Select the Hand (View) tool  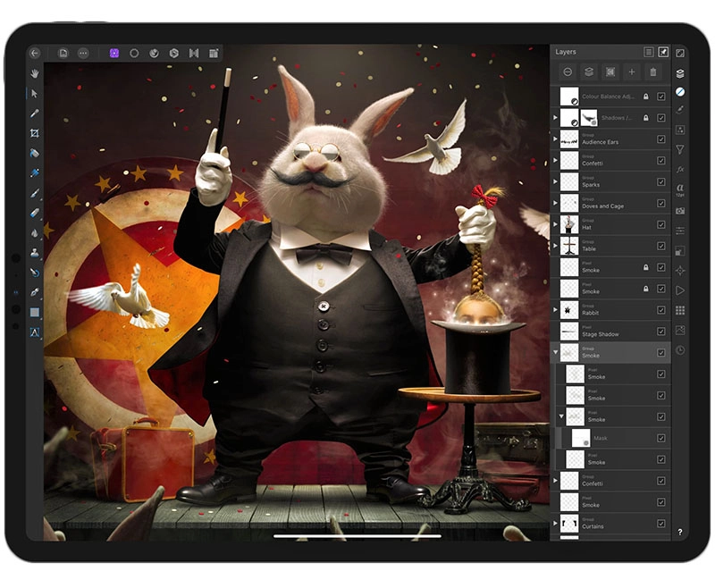pyautogui.click(x=35, y=73)
